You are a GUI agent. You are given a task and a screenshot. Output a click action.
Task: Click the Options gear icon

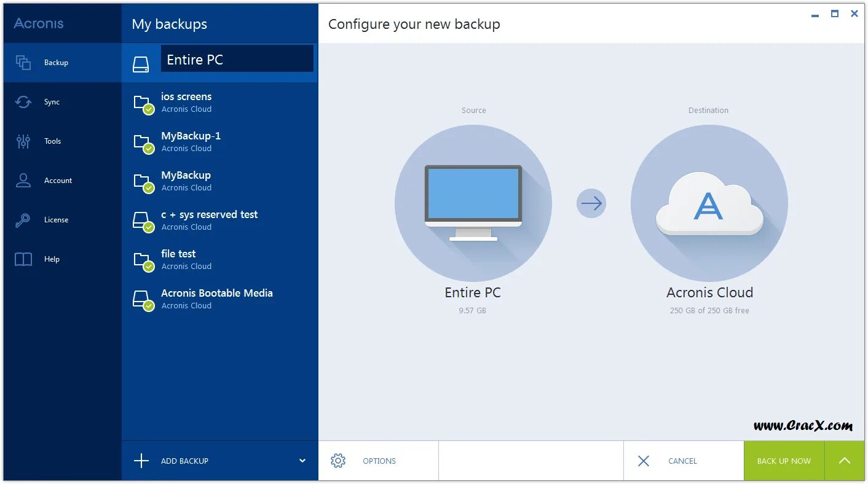pyautogui.click(x=338, y=461)
